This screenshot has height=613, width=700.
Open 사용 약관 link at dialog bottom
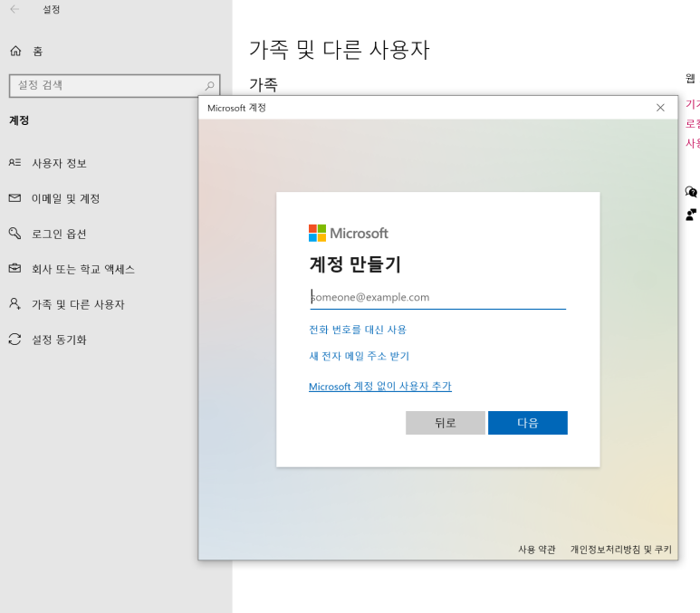tap(537, 550)
